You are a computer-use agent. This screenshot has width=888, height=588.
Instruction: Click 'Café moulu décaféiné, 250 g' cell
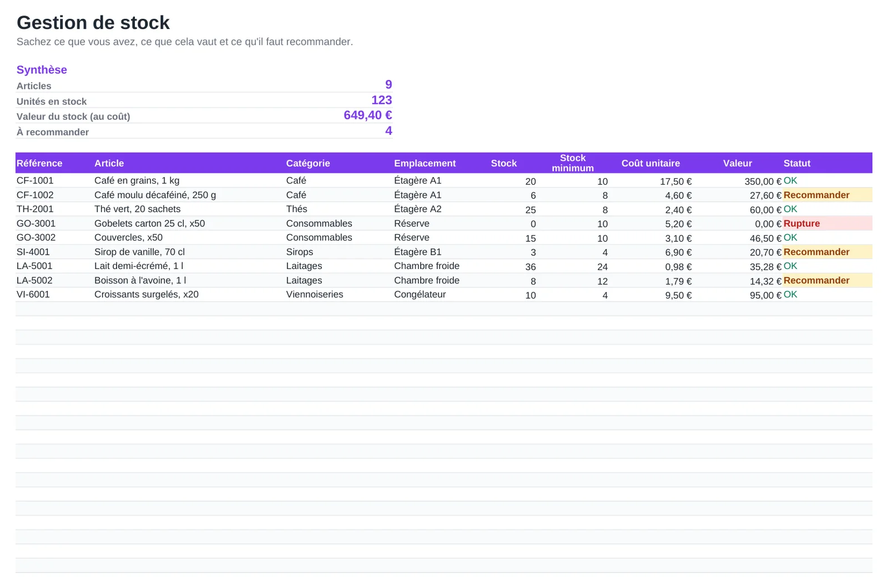pyautogui.click(x=155, y=195)
